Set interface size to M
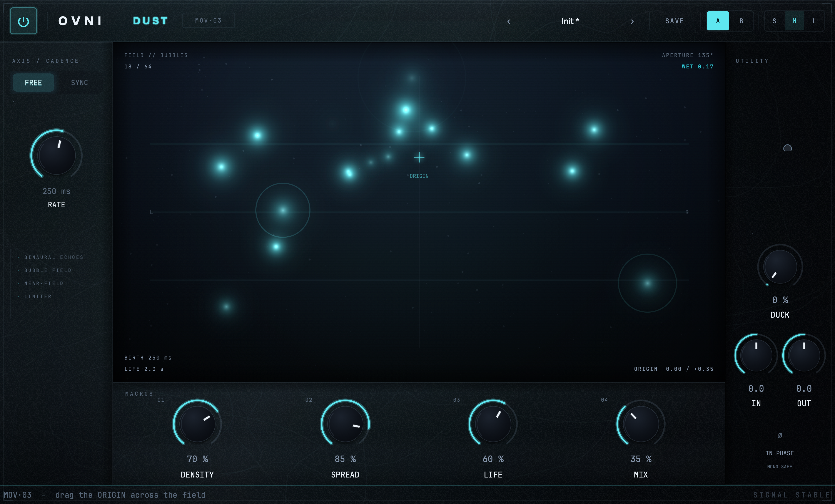835x504 pixels. coord(794,21)
